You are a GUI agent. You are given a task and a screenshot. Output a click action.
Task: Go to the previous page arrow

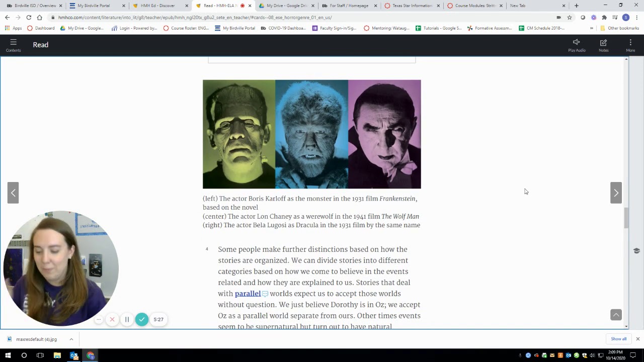(13, 193)
